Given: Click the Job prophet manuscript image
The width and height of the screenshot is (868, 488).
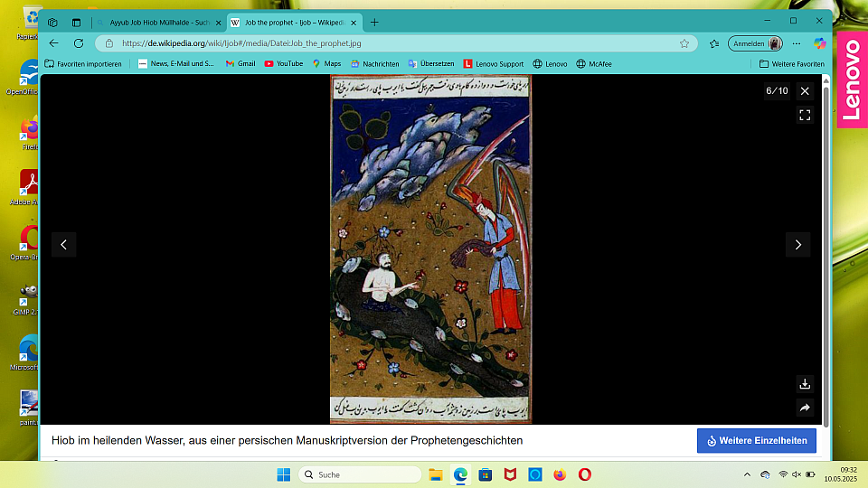Looking at the screenshot, I should [x=430, y=249].
